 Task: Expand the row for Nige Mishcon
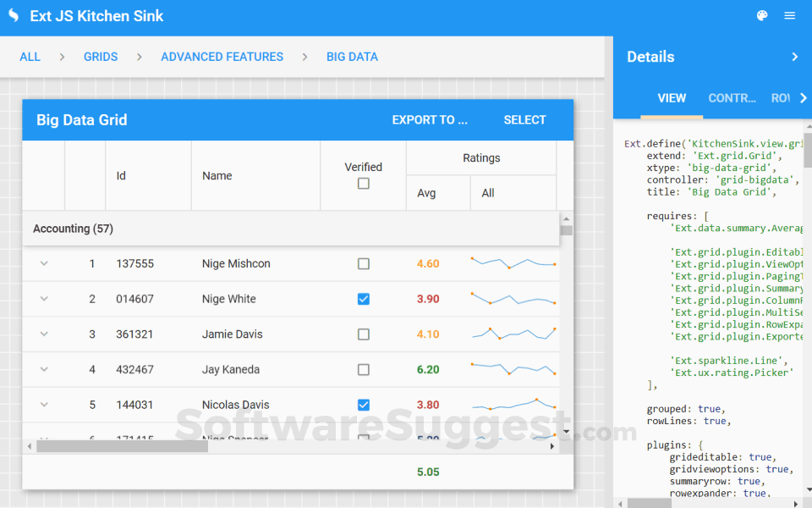click(44, 263)
